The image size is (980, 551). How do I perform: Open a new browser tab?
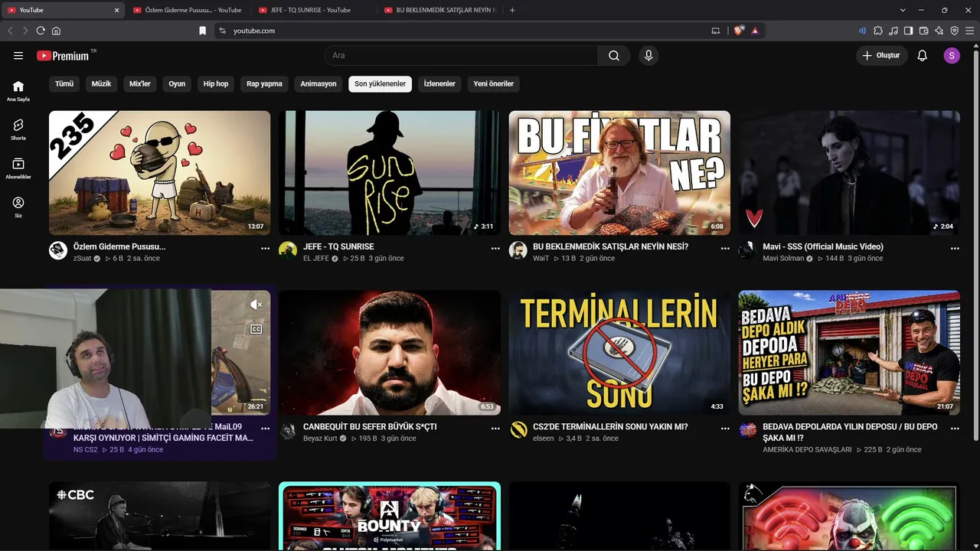click(x=512, y=10)
